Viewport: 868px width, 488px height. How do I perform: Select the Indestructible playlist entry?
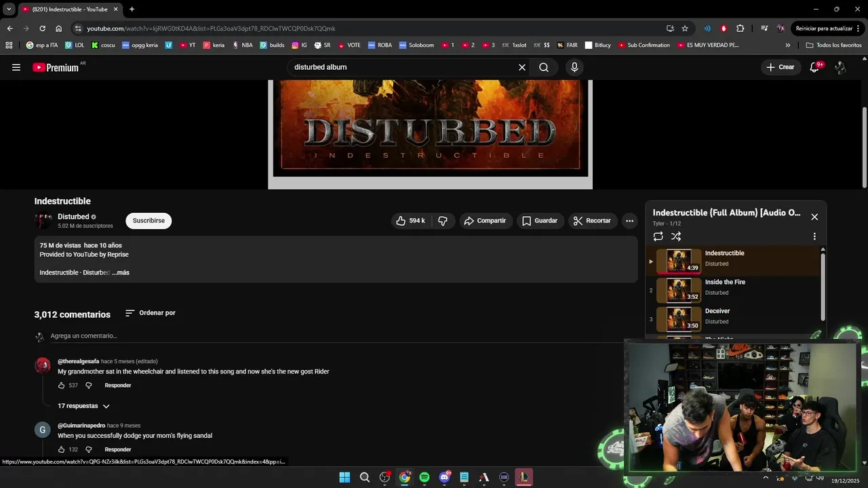point(734,261)
